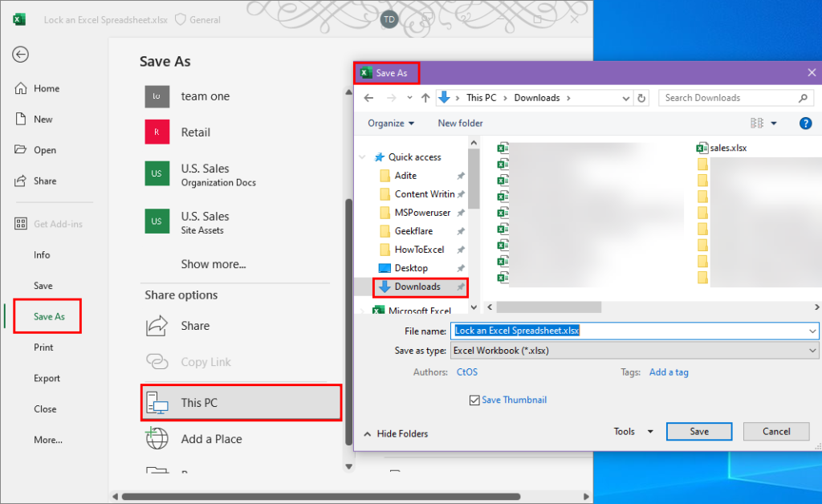Open the Organize dropdown menu
Viewport: 822px width, 504px height.
391,124
